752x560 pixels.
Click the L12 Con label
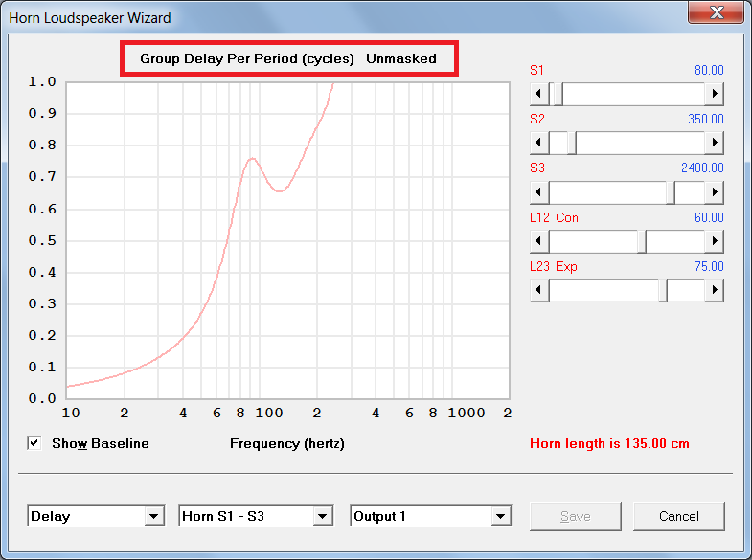coord(554,218)
